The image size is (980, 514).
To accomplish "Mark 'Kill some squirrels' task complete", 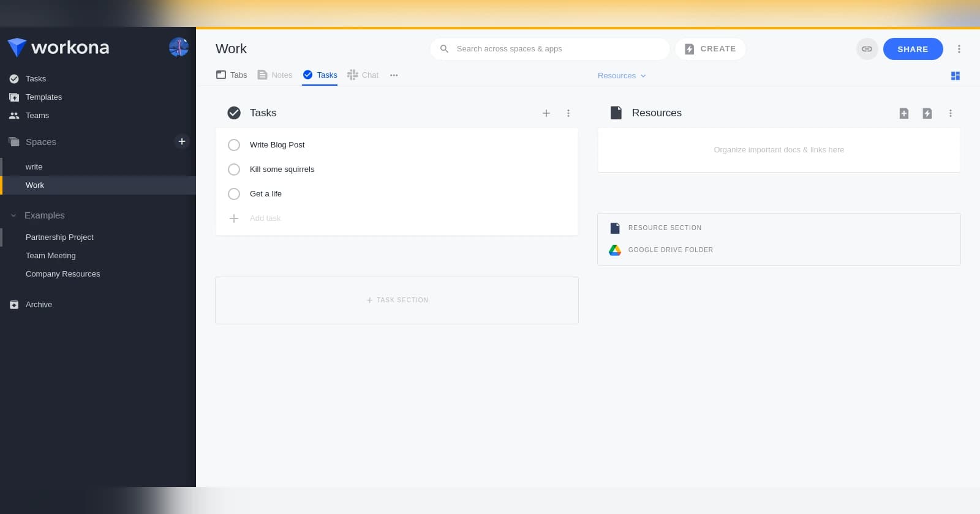I will click(x=234, y=169).
